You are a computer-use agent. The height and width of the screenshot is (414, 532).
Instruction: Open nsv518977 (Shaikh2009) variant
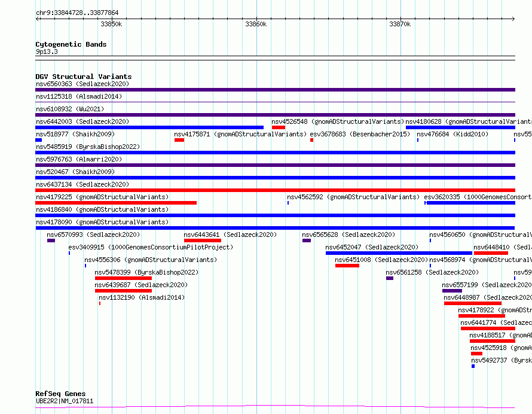click(x=75, y=134)
